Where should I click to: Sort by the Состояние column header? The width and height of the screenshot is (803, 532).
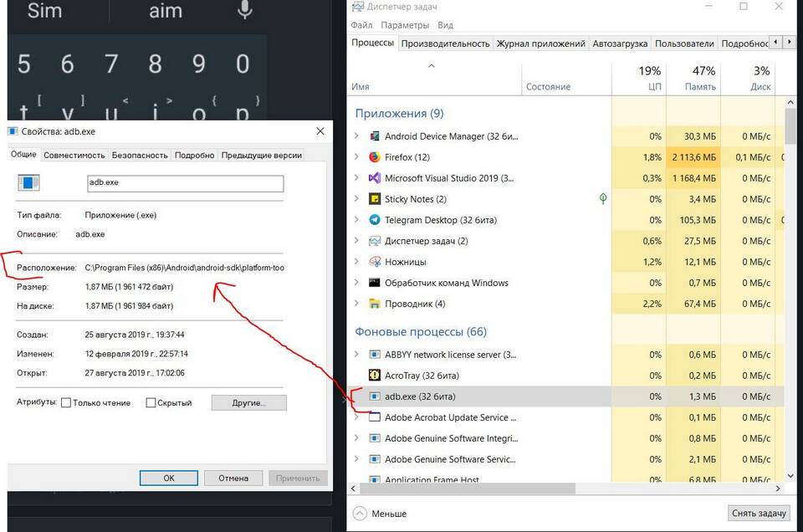[x=566, y=79]
